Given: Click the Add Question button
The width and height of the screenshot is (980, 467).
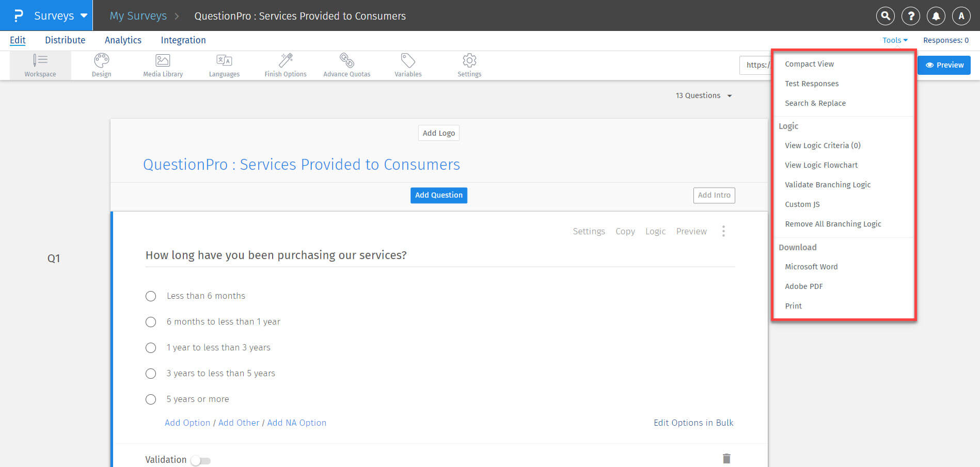Looking at the screenshot, I should pyautogui.click(x=438, y=195).
